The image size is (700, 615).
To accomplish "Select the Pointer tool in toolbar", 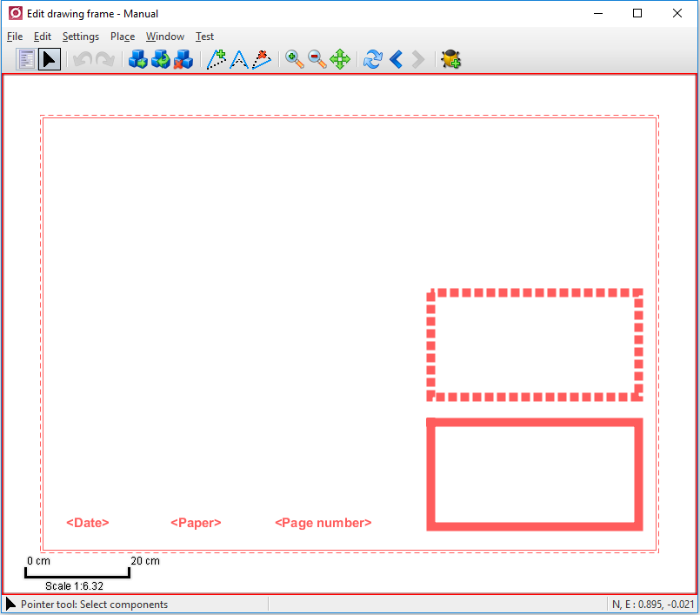I will coord(49,59).
